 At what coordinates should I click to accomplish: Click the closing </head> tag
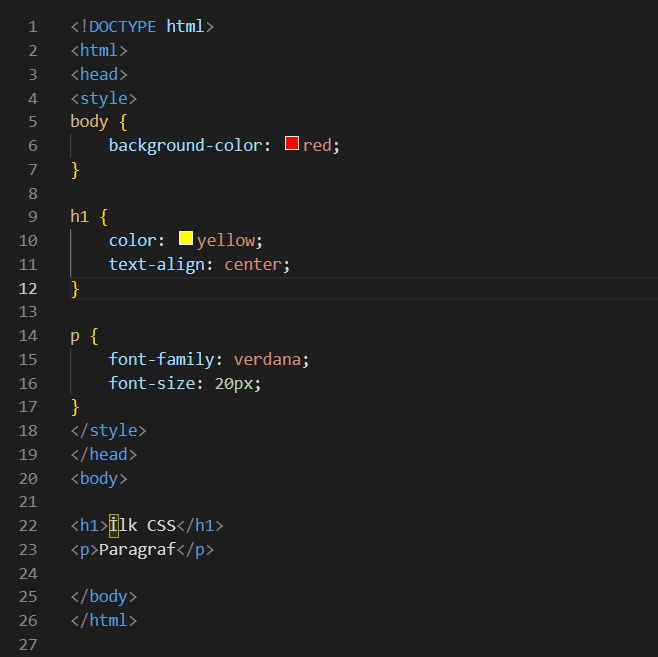pyautogui.click(x=103, y=454)
